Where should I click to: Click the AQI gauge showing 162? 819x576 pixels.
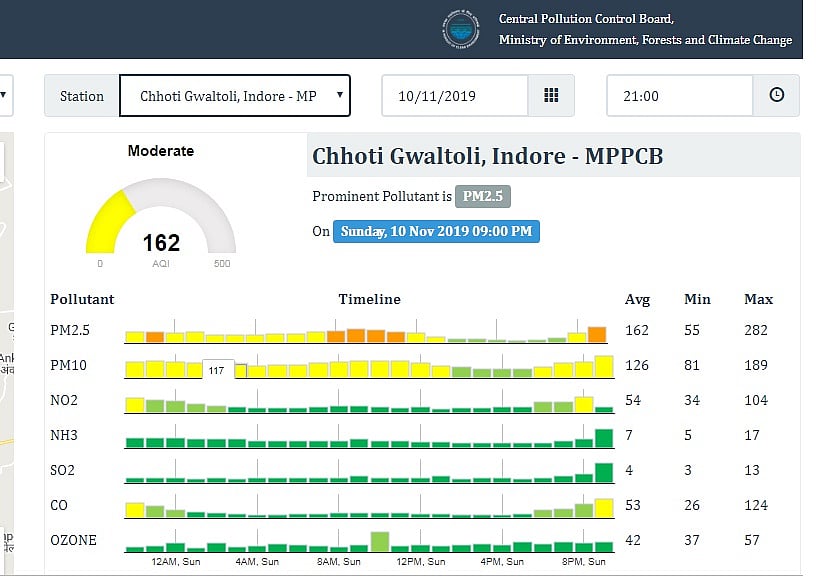coord(161,225)
